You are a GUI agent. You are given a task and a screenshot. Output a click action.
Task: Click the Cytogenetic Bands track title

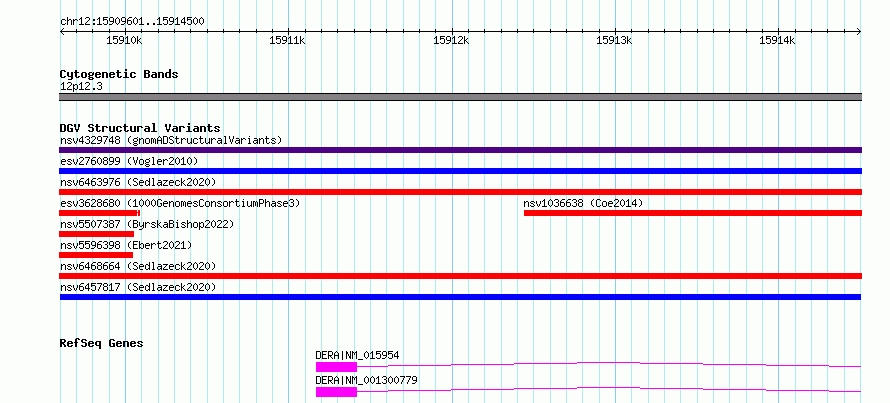point(119,74)
